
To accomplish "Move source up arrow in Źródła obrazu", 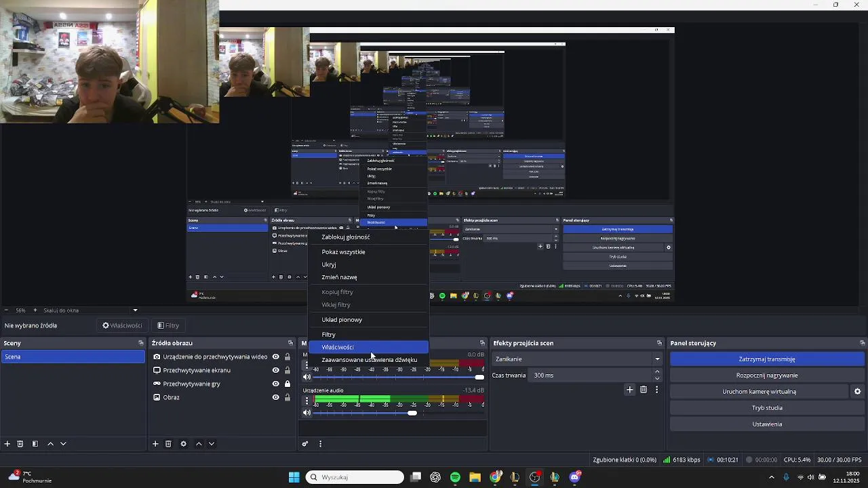I will coord(199,444).
